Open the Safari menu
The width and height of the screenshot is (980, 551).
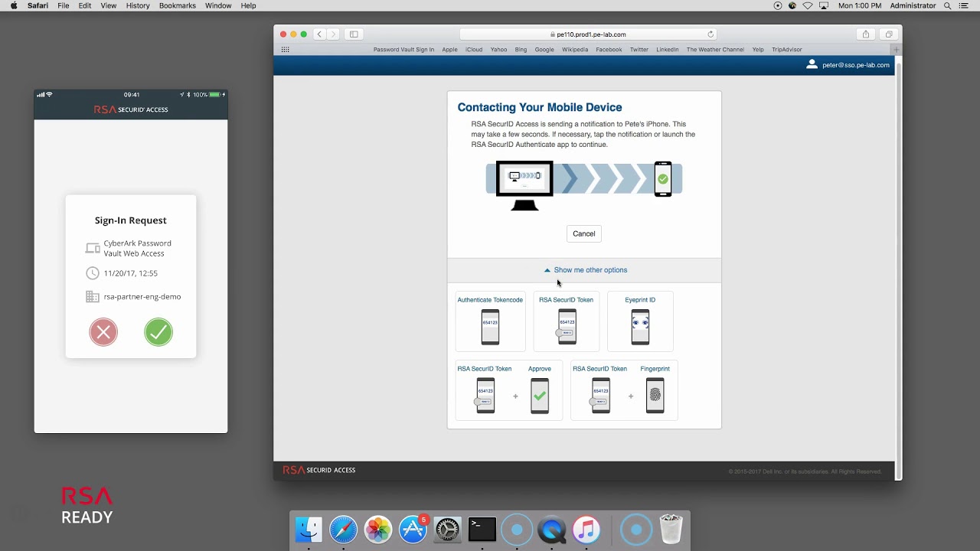pos(38,5)
